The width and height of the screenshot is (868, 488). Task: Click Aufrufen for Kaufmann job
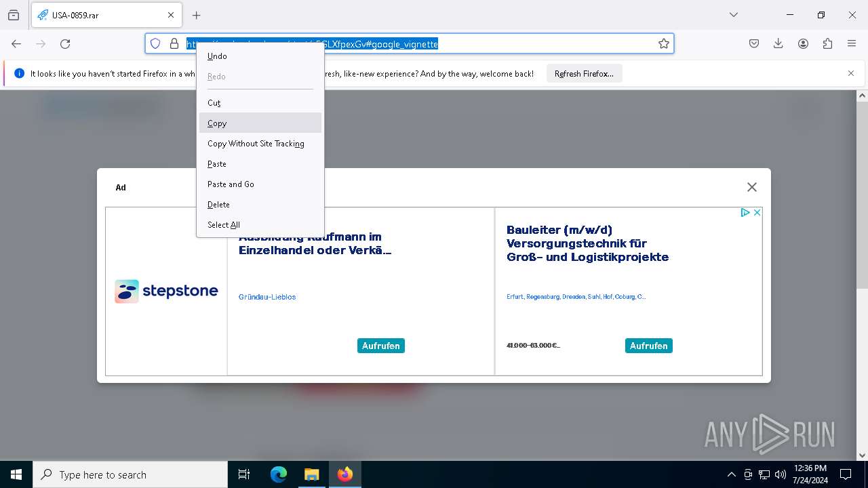click(381, 346)
